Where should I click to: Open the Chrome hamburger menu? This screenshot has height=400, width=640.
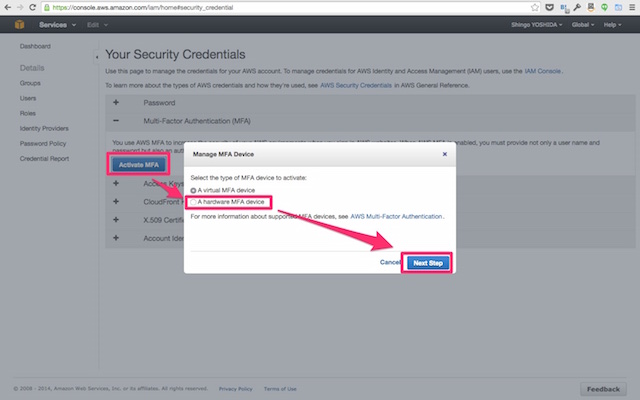(x=632, y=7)
